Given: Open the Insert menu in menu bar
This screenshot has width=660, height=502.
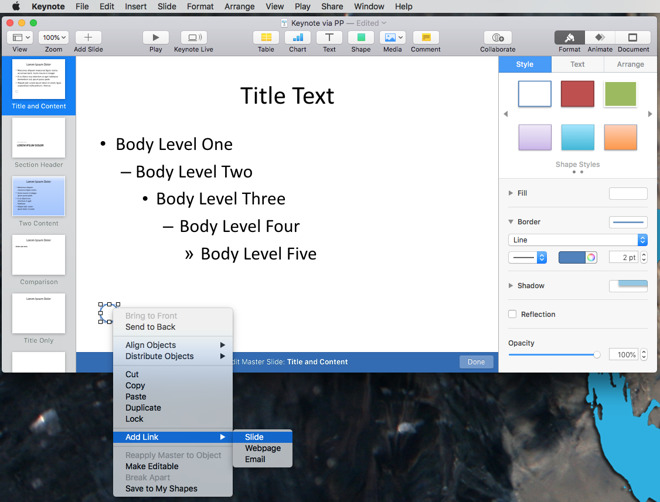Looking at the screenshot, I should coord(136,6).
